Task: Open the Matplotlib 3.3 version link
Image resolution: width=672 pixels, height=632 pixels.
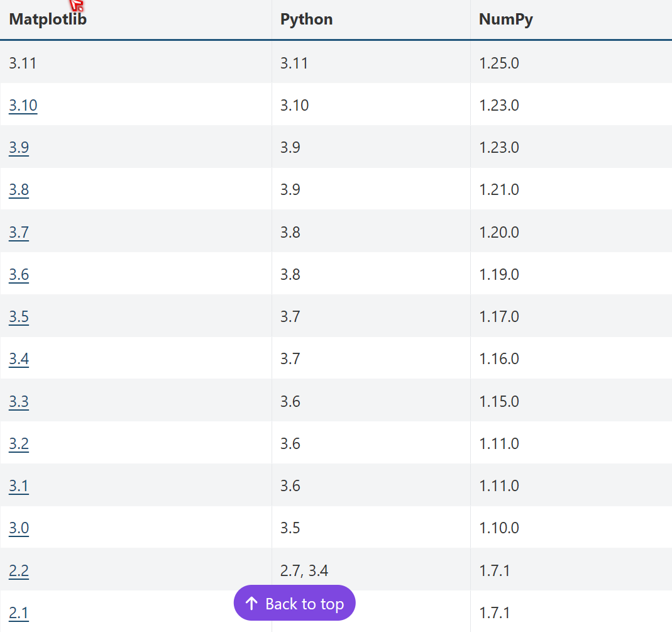Action: click(19, 401)
